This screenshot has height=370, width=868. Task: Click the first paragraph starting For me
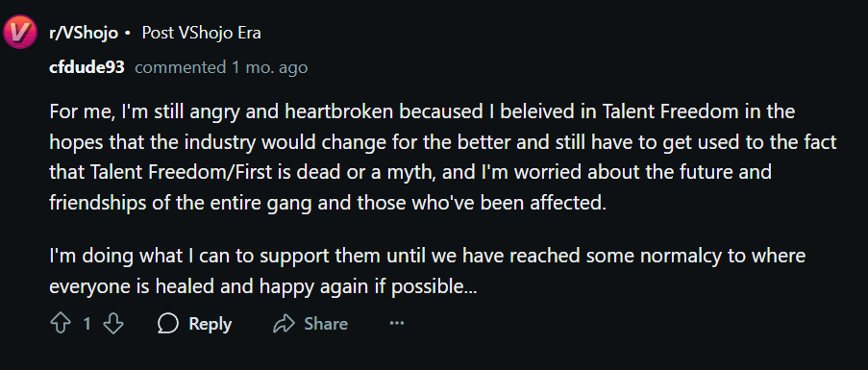(443, 158)
